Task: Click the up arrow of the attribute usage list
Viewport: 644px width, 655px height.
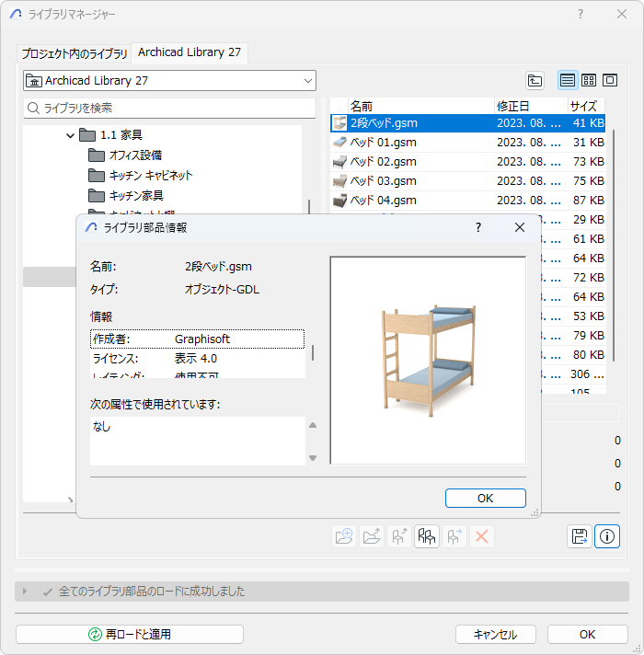Action: tap(313, 425)
